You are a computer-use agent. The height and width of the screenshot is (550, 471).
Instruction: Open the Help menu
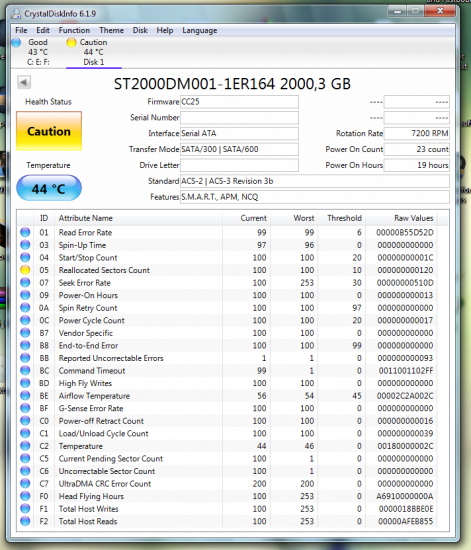164,31
